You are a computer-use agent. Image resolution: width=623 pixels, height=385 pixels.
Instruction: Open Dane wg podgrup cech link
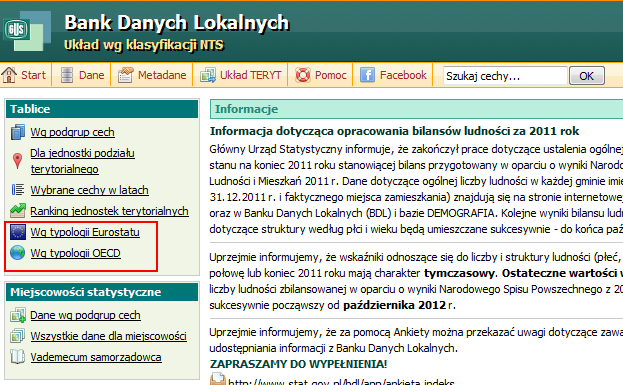click(x=85, y=315)
